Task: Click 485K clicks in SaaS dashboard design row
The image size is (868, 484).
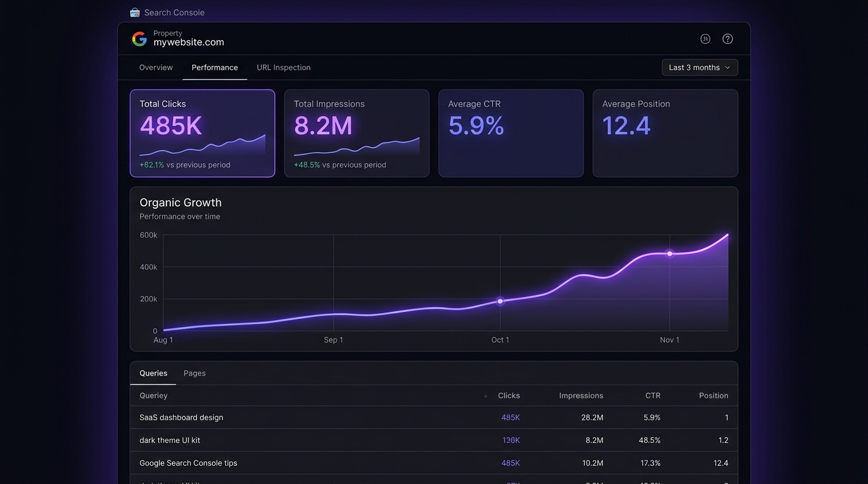Action: pyautogui.click(x=510, y=417)
